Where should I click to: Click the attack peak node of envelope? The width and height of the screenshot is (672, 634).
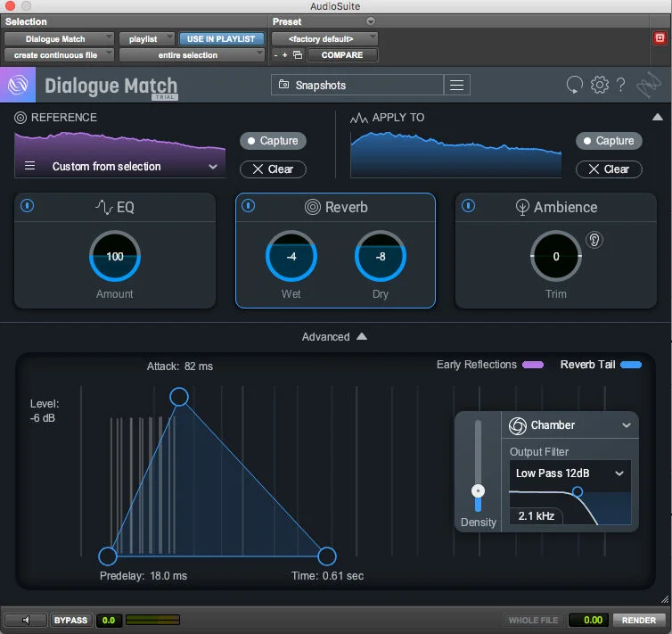(179, 397)
